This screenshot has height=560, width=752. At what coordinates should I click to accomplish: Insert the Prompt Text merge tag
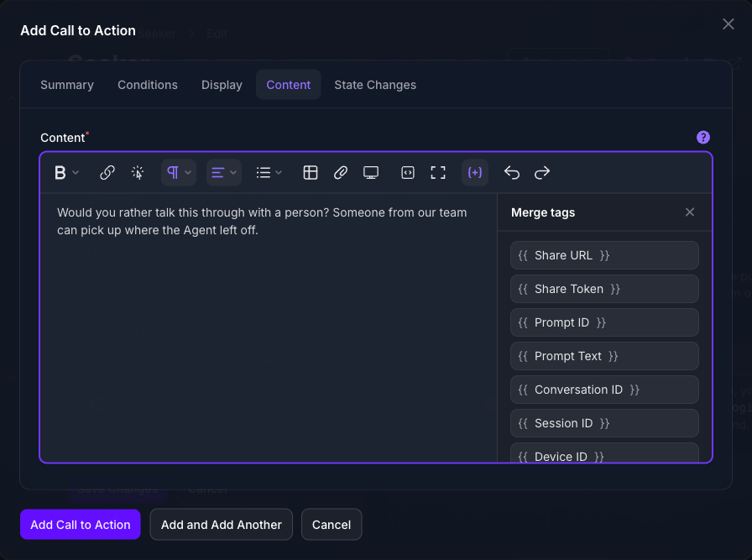(604, 356)
